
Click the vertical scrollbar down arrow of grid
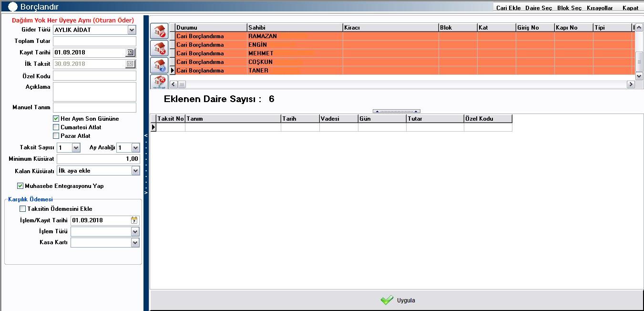[639, 76]
